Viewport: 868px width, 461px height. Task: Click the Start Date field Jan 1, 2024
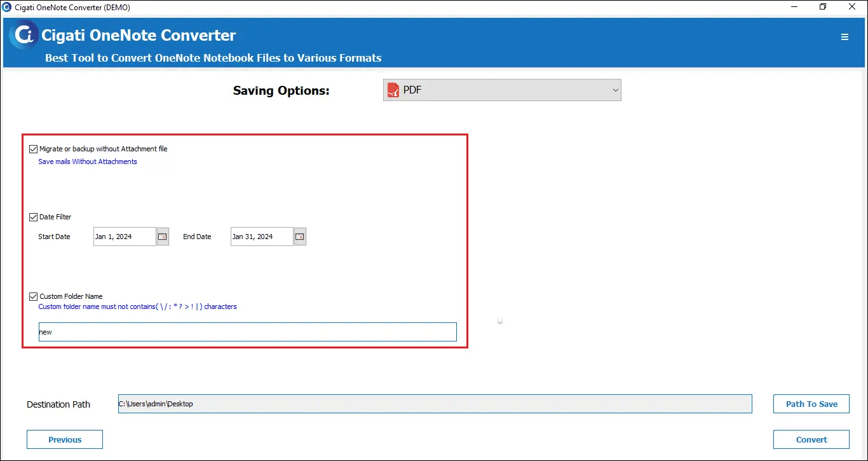coord(125,237)
